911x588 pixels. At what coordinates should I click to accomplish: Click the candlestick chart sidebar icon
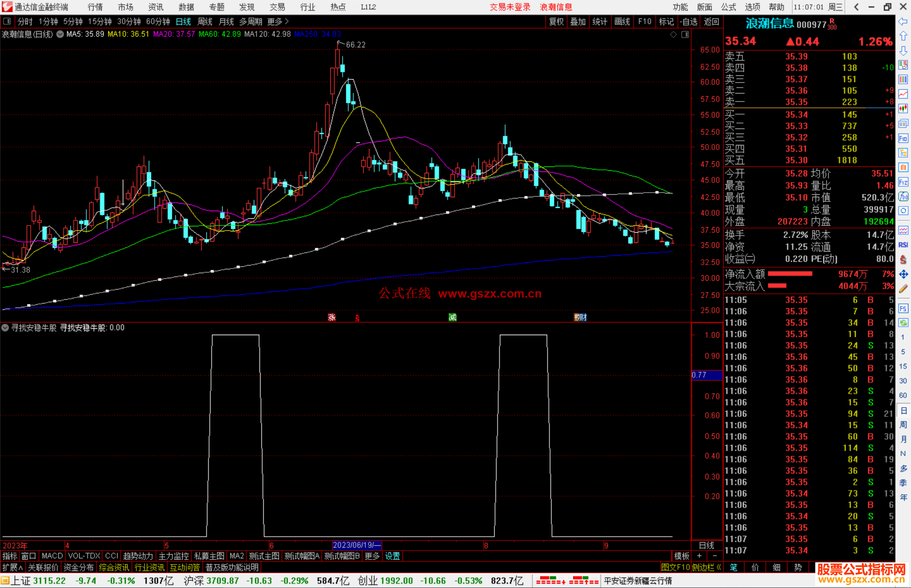pos(903,109)
